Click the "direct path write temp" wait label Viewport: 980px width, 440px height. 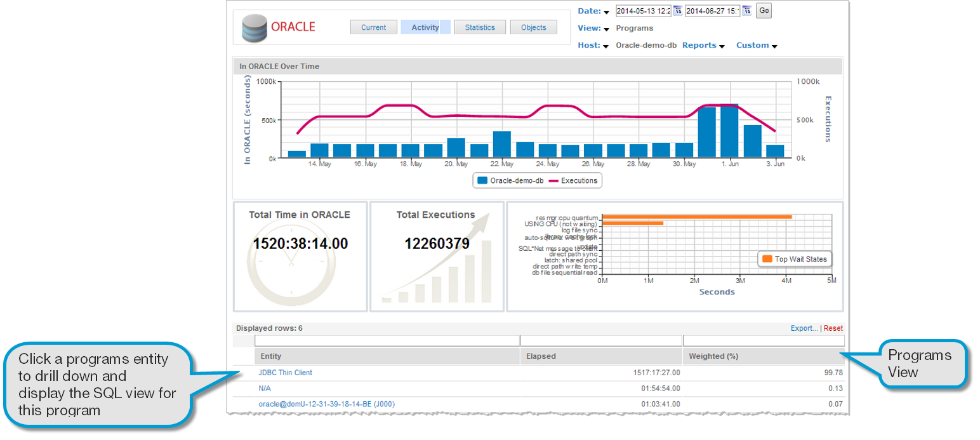tap(565, 266)
